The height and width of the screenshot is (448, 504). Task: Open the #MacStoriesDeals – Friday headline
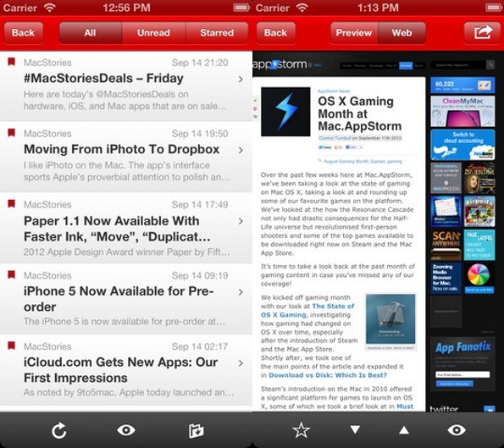[x=103, y=79]
